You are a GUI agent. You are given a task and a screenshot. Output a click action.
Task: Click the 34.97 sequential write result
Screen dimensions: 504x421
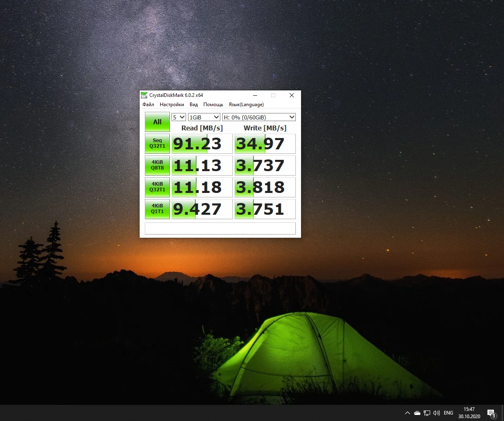(265, 144)
